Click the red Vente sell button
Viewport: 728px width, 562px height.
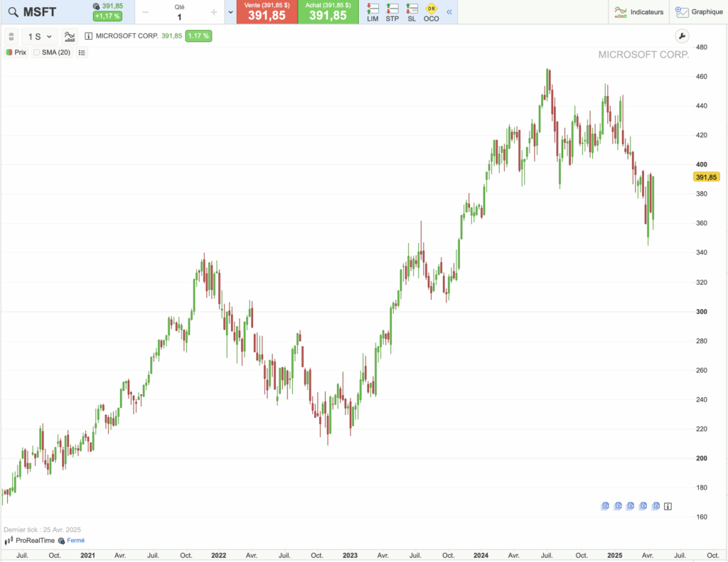267,12
